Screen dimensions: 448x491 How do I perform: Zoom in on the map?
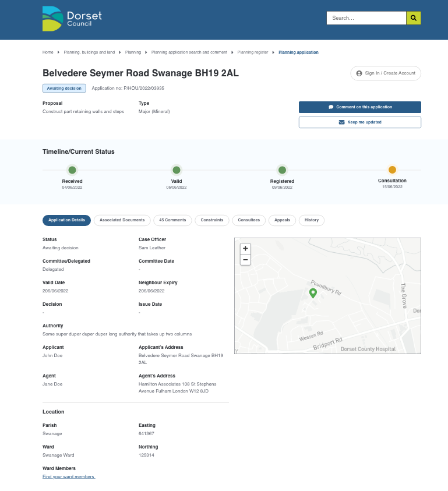point(245,248)
